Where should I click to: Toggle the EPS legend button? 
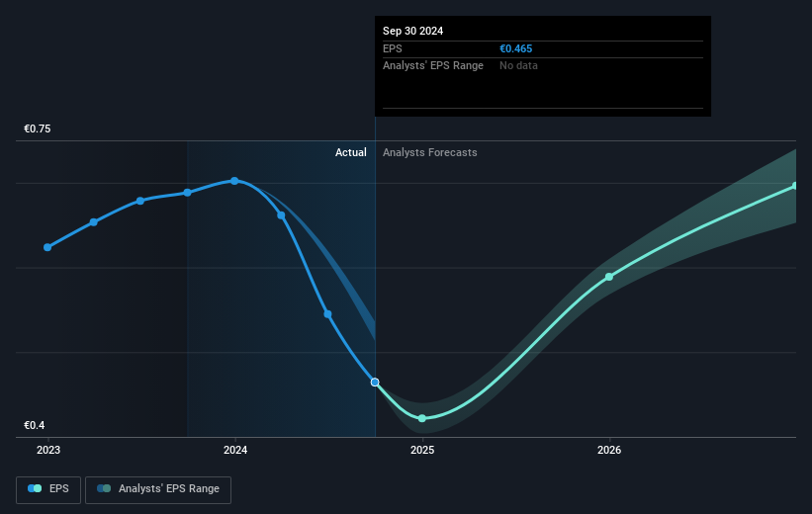point(48,489)
